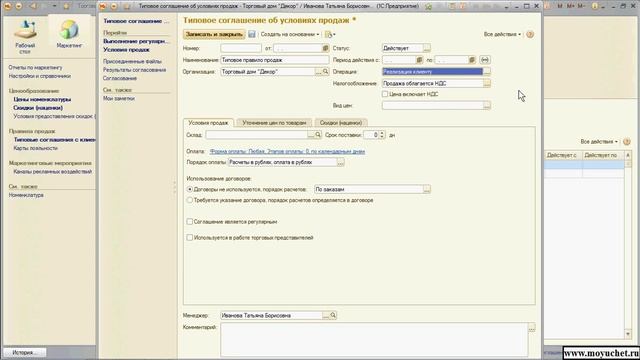The image size is (640, 360).
Task: Switch to 'Уточнение цен по товарам' tab
Action: pos(274,122)
